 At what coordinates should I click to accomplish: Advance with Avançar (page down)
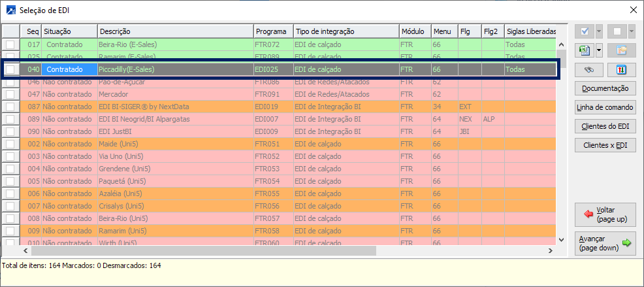(x=605, y=243)
